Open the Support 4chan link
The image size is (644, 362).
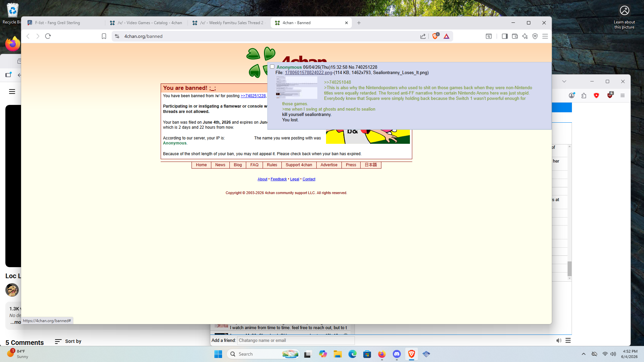[299, 165]
